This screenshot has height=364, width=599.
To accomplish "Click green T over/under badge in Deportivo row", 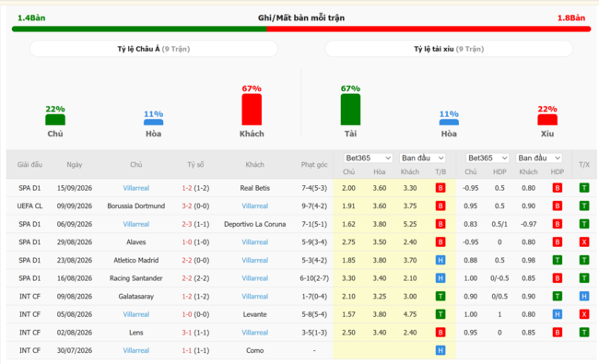I will point(584,224).
